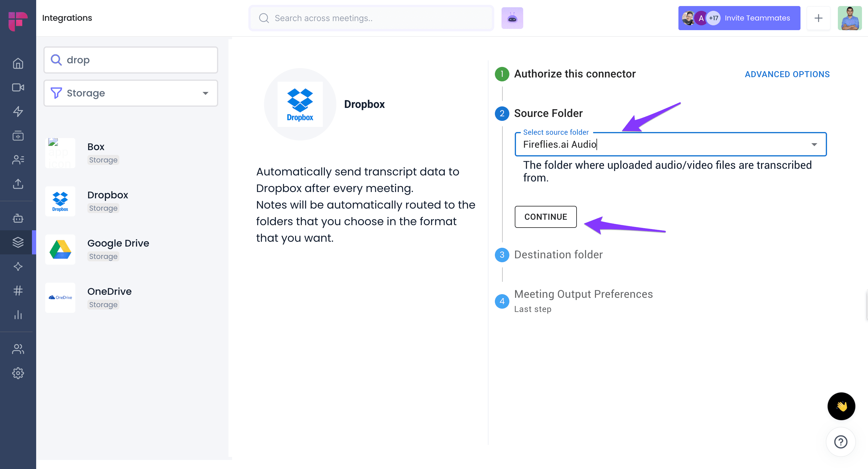868x469 pixels.
Task: Go to Home via sidebar icon
Action: pos(18,63)
